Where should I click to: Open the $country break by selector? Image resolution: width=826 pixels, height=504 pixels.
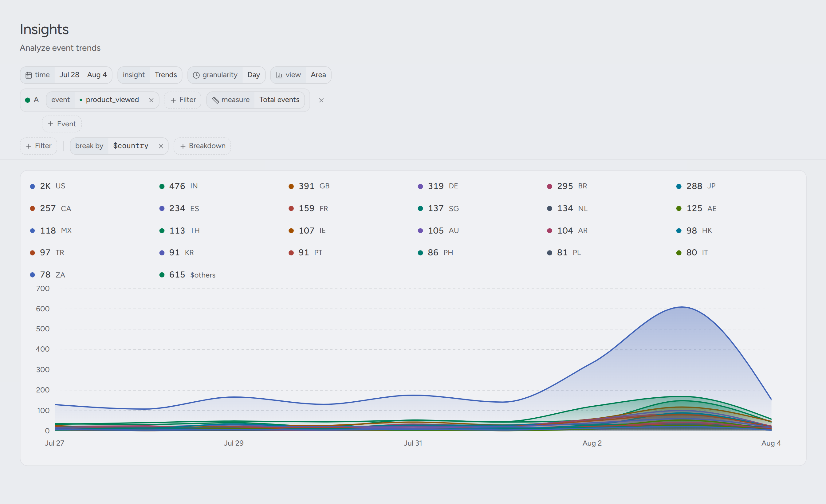pyautogui.click(x=131, y=146)
